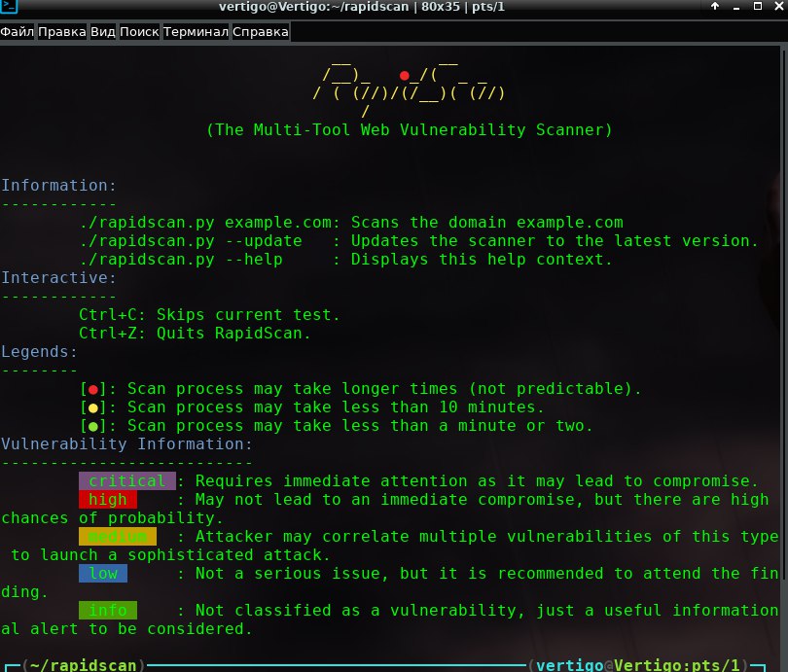Close the terminal window

click(778, 6)
